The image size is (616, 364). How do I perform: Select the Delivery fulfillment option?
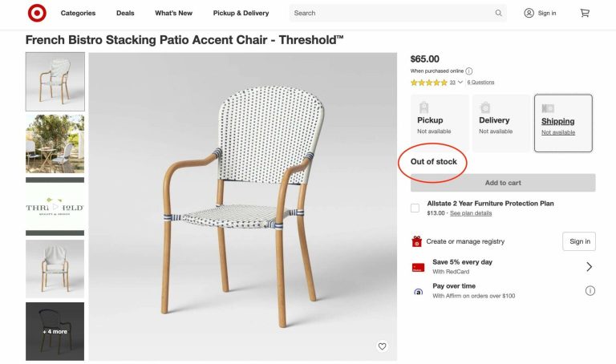click(x=500, y=123)
